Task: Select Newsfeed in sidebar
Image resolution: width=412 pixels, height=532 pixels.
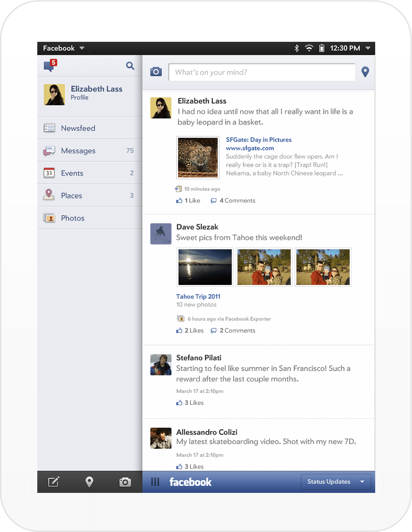Action: click(90, 128)
